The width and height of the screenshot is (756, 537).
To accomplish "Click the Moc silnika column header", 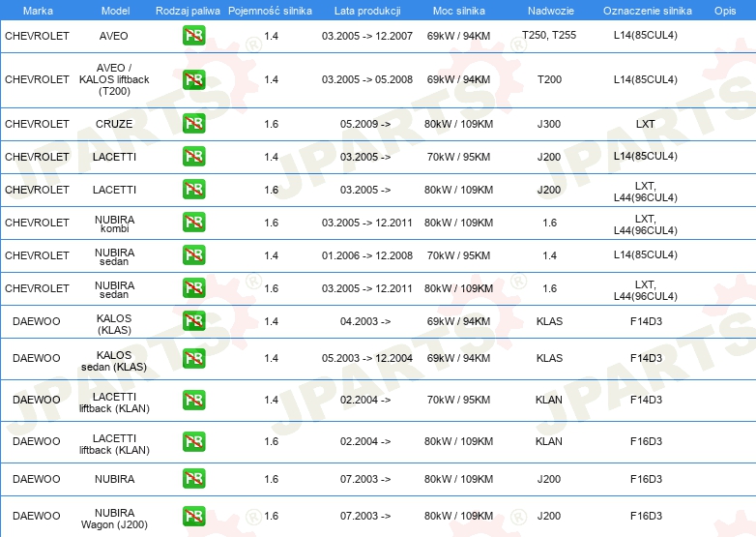I will (459, 10).
